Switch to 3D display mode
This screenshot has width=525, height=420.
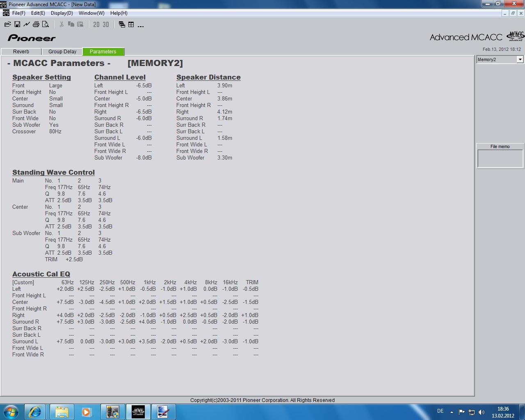pyautogui.click(x=106, y=25)
